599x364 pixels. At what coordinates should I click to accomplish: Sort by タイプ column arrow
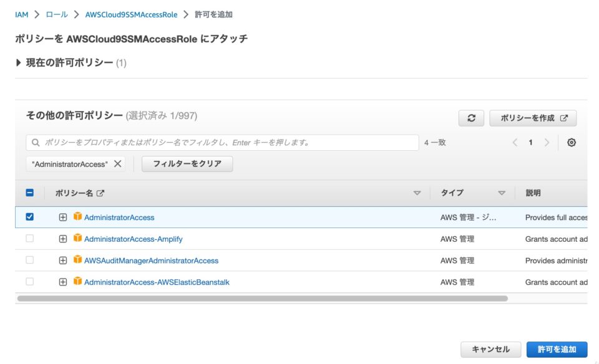(x=502, y=193)
